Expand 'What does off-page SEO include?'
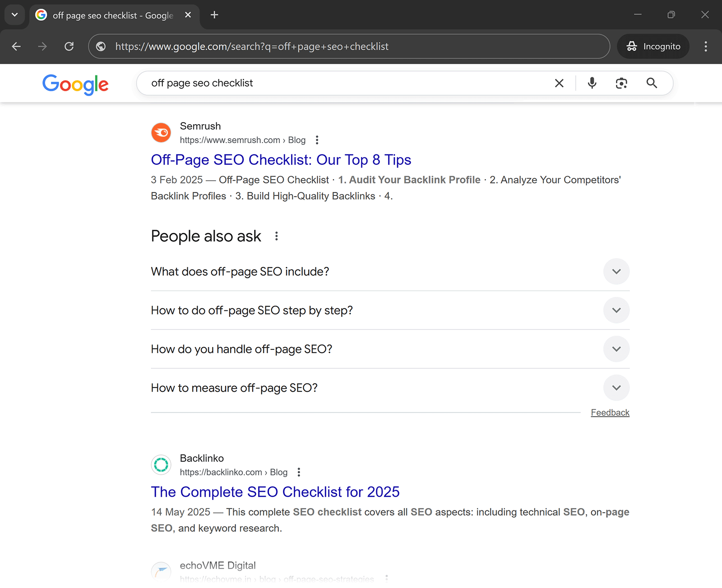722x588 pixels. point(616,271)
